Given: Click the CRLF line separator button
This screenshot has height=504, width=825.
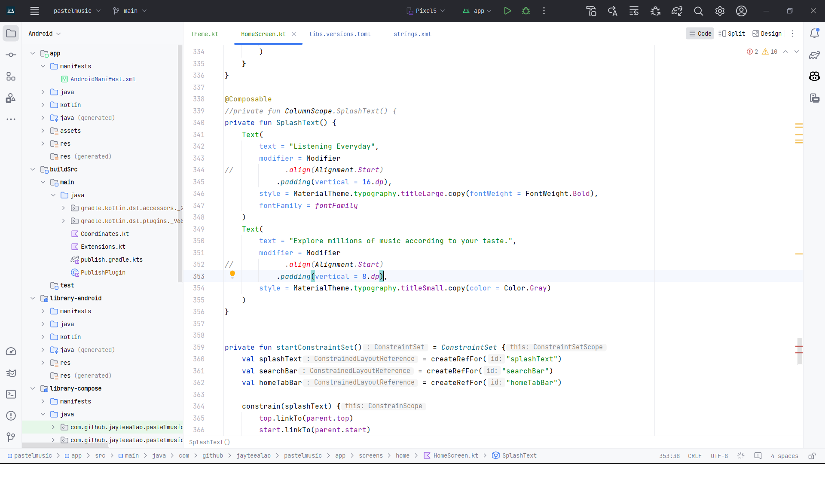Looking at the screenshot, I should click(694, 456).
